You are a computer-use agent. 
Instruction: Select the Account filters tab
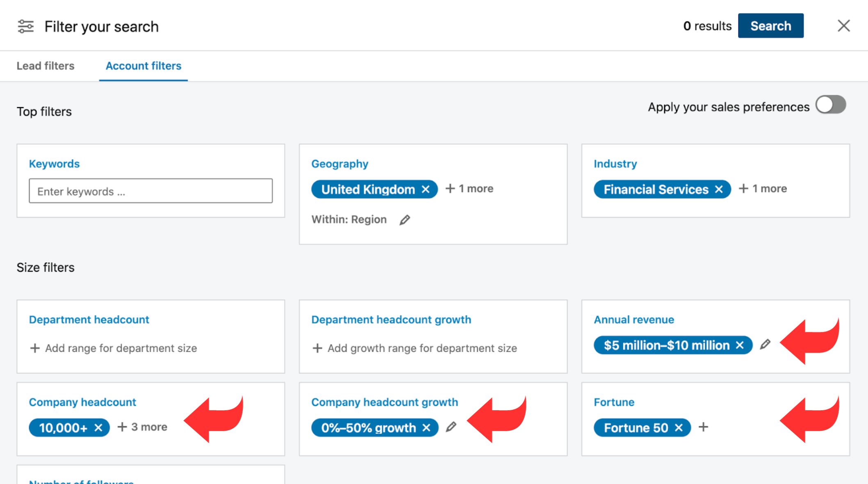coord(144,66)
